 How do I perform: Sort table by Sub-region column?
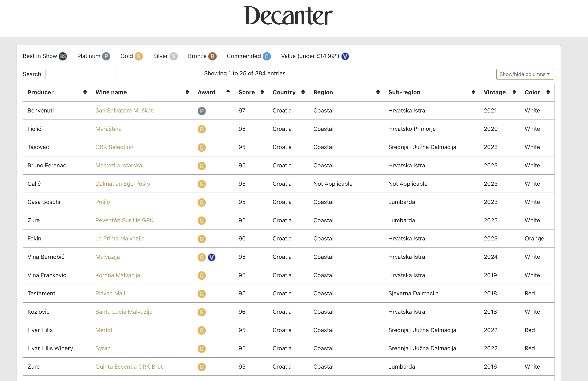pyautogui.click(x=431, y=92)
